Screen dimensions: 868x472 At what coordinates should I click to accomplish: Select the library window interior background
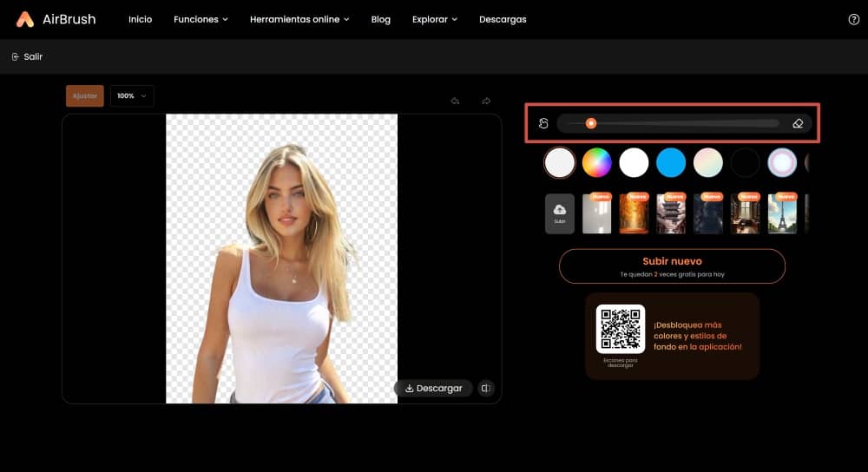[x=745, y=213]
